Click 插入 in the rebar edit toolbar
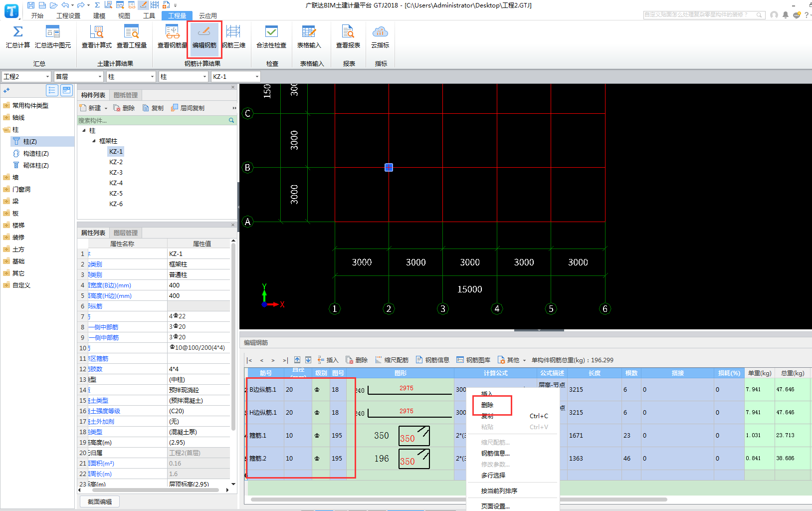 click(328, 360)
